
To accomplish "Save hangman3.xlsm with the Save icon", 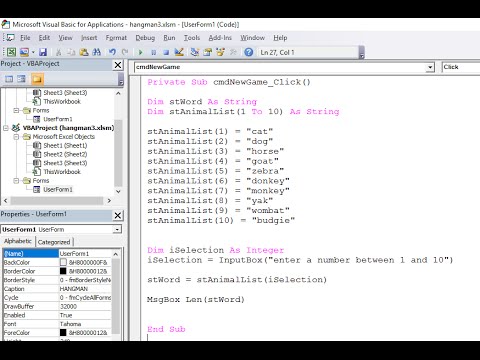I will pyautogui.click(x=43, y=52).
